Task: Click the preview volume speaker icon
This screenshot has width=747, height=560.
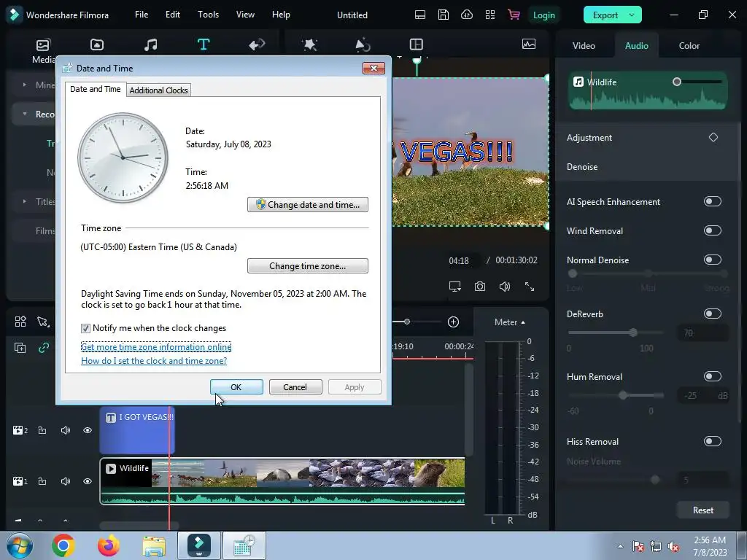Action: coord(505,286)
